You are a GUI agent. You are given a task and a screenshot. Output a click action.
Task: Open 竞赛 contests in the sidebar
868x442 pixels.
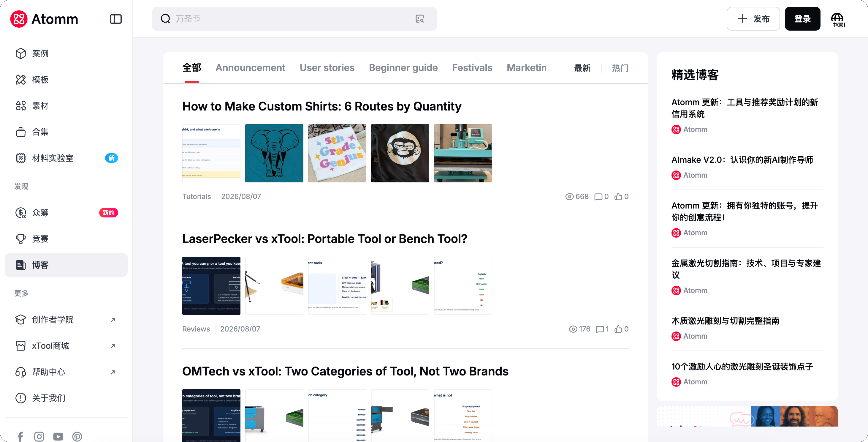coord(66,239)
